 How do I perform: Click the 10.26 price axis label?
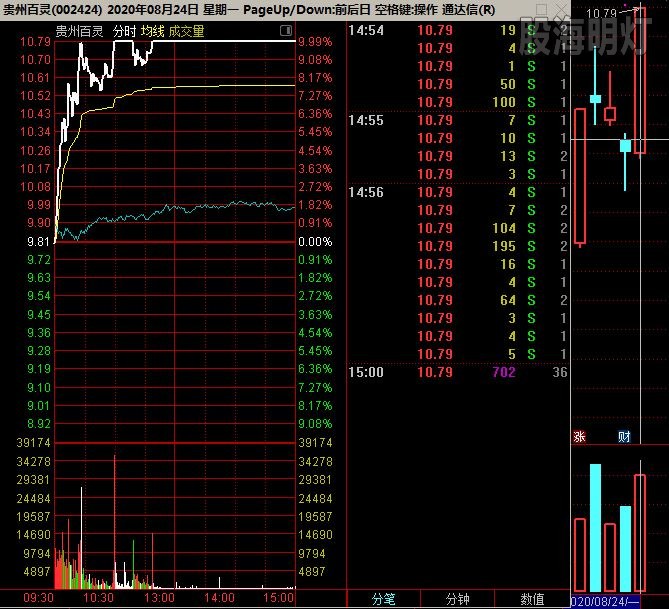(35, 151)
